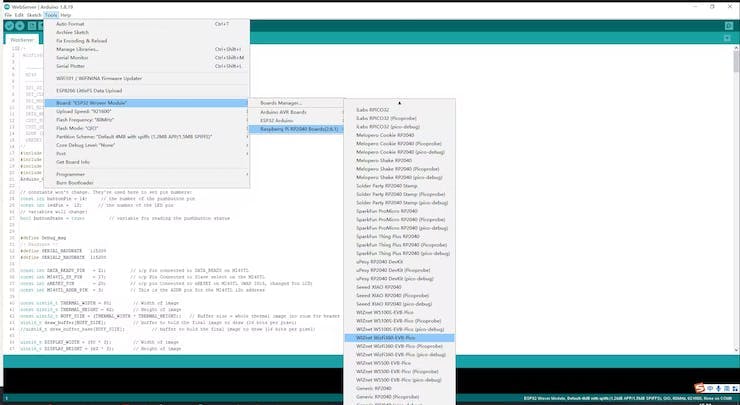740x405 pixels.
Task: Click the Arduino logo in title bar
Action: pos(7,7)
